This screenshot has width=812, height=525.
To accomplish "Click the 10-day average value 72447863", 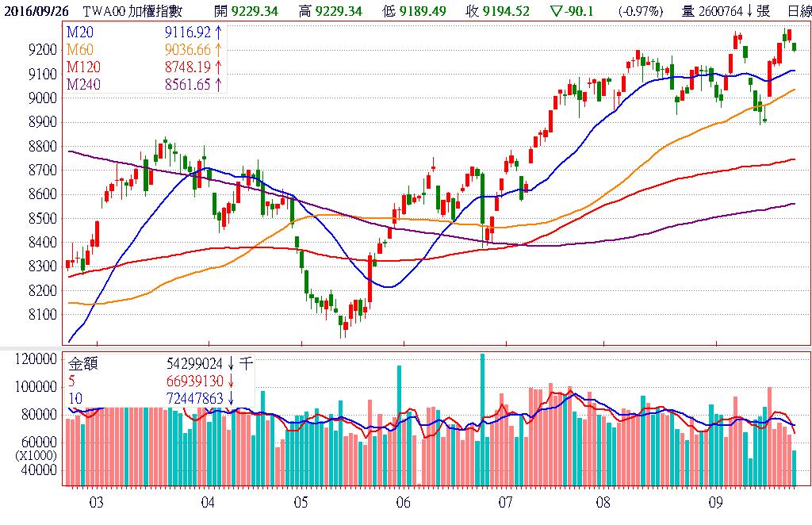I will point(195,398).
